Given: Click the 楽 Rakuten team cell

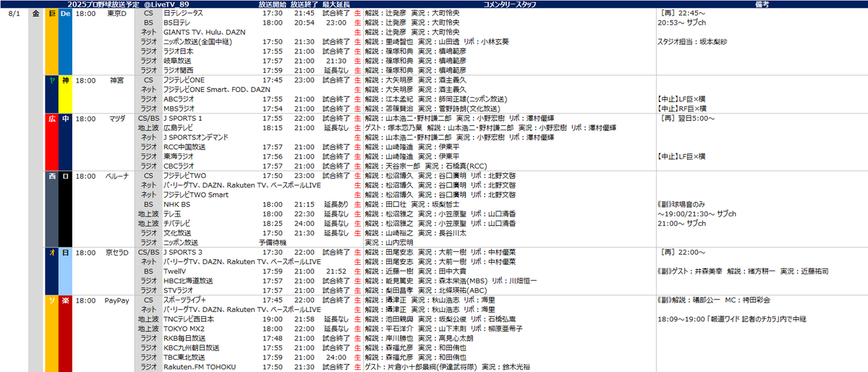Looking at the screenshot, I should click(x=65, y=333).
